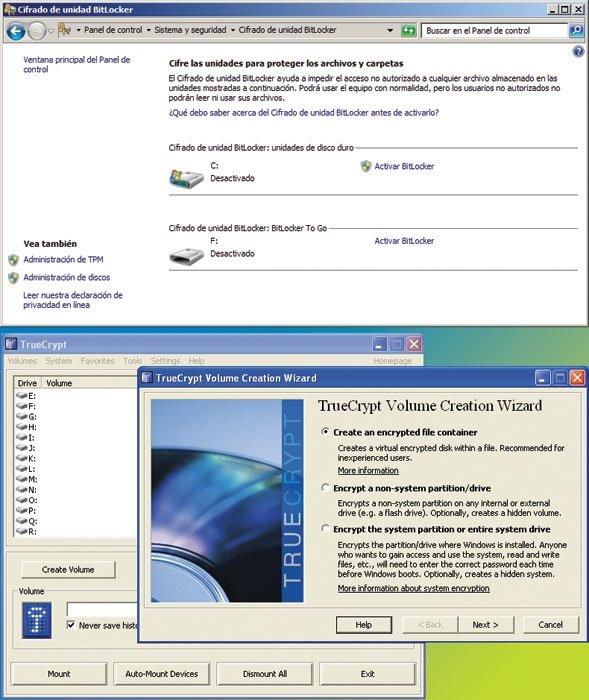Viewport: 589px width, 700px height.
Task: Click the TrueCrypt logo icon in Volume section
Action: coord(37,621)
